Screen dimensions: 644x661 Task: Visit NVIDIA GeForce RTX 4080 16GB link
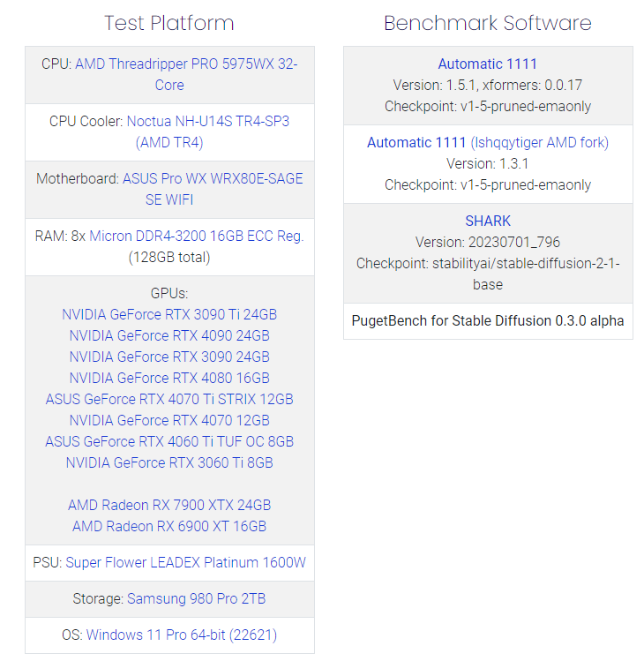click(169, 378)
